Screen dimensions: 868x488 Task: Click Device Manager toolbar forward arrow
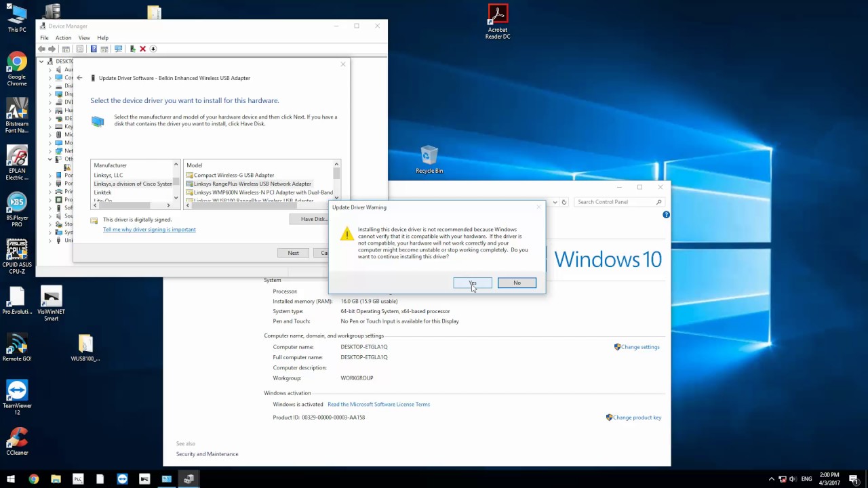click(x=52, y=49)
